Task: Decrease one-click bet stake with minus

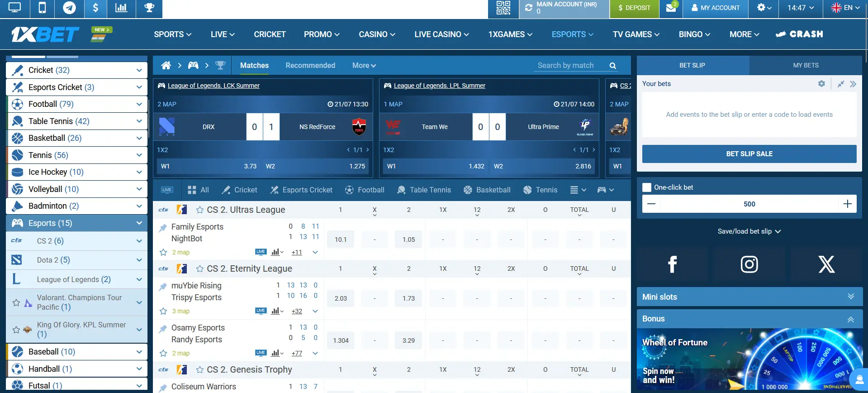Action: click(651, 204)
